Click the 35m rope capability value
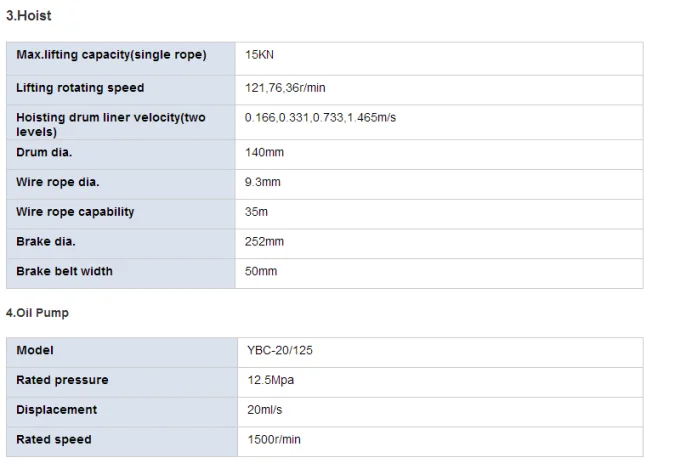This screenshot has height=470, width=692. [x=257, y=212]
